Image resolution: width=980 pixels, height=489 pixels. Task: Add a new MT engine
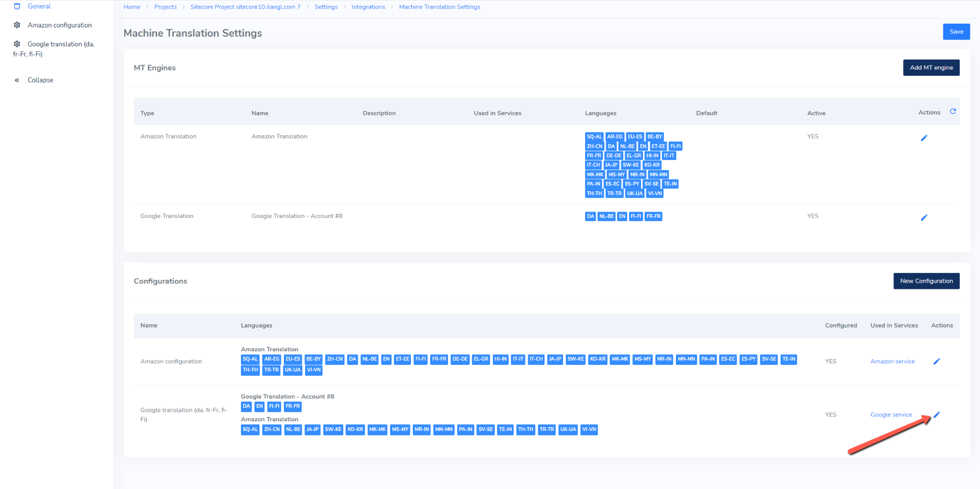[931, 68]
